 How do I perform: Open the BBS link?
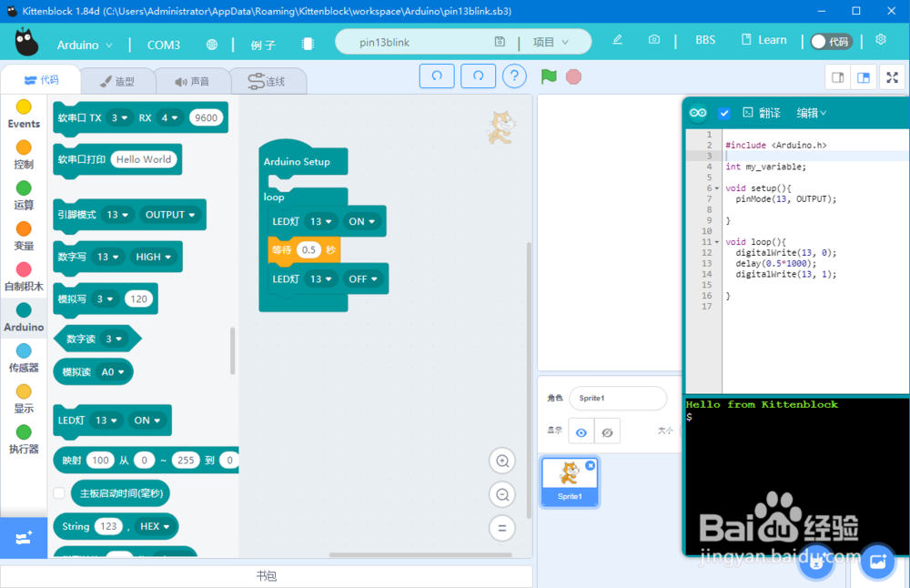705,40
